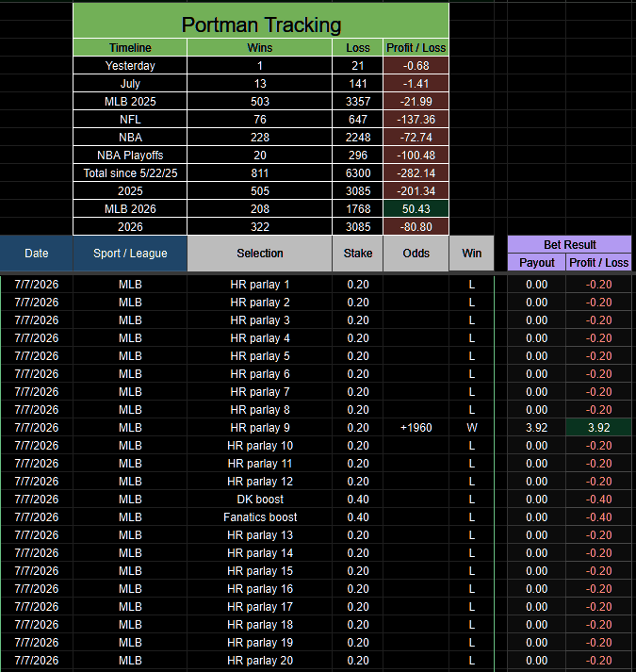Click the HR parlay 13 cell
Viewport: 636px width, 672px height.
260,535
